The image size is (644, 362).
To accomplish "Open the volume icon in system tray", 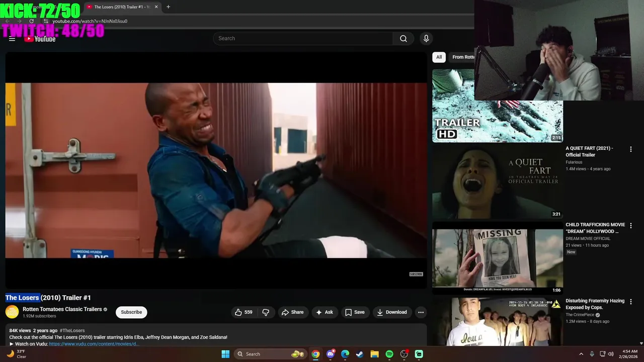I will pos(611,354).
